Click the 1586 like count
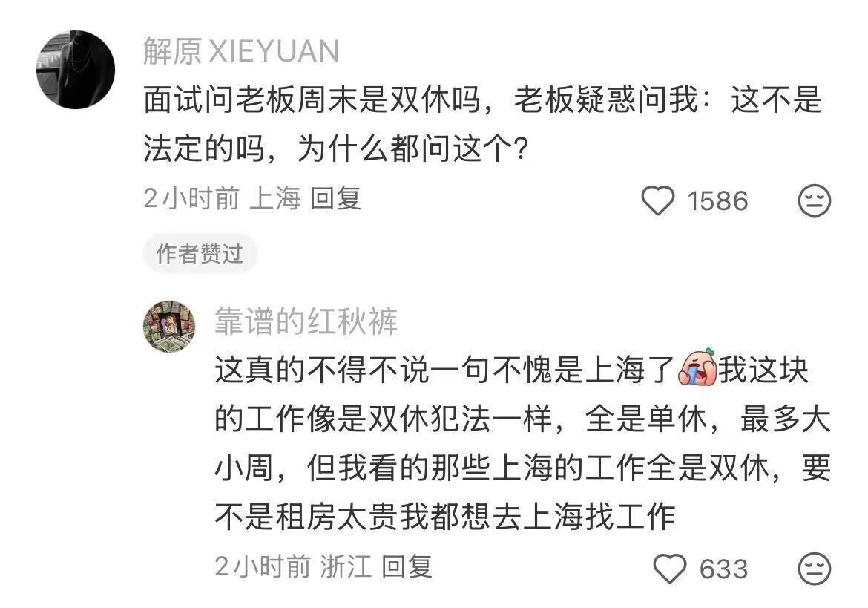 [717, 201]
